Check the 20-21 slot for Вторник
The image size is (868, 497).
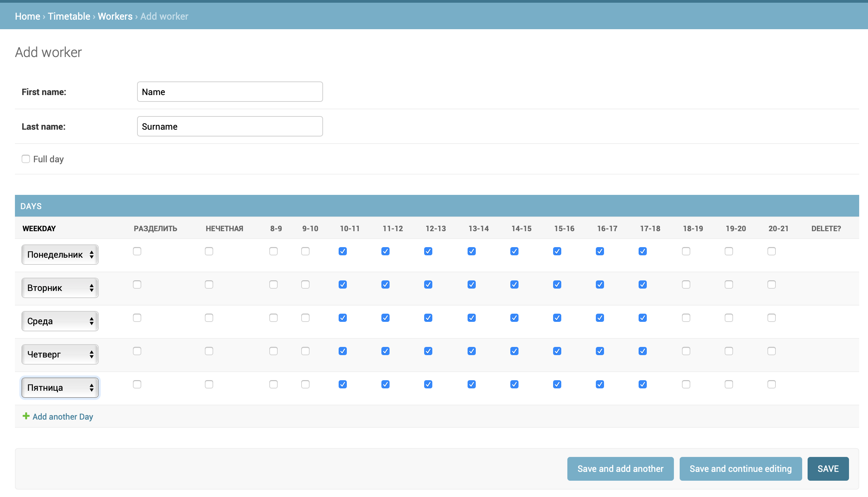[x=771, y=284]
